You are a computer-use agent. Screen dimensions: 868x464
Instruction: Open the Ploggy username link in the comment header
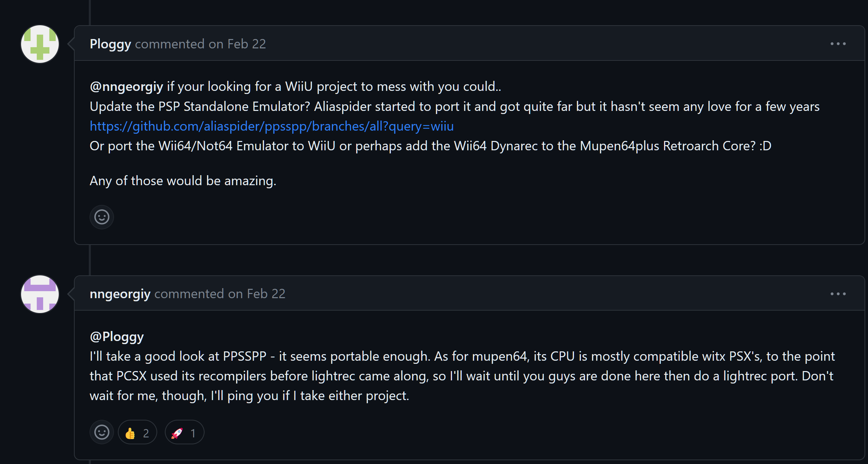[x=110, y=44]
